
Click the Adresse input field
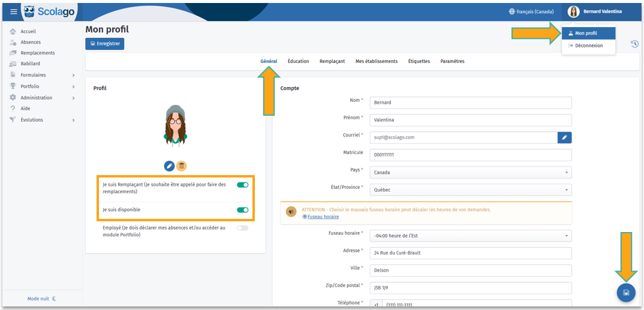pos(471,253)
